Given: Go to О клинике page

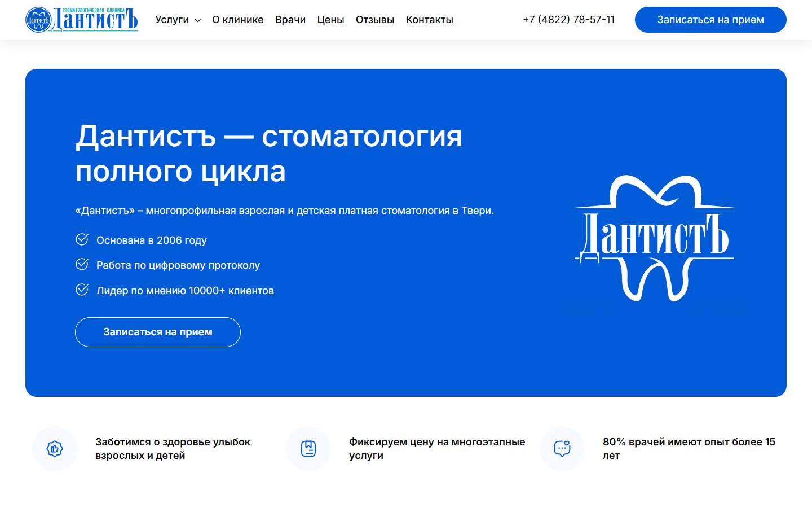Looking at the screenshot, I should (x=238, y=20).
